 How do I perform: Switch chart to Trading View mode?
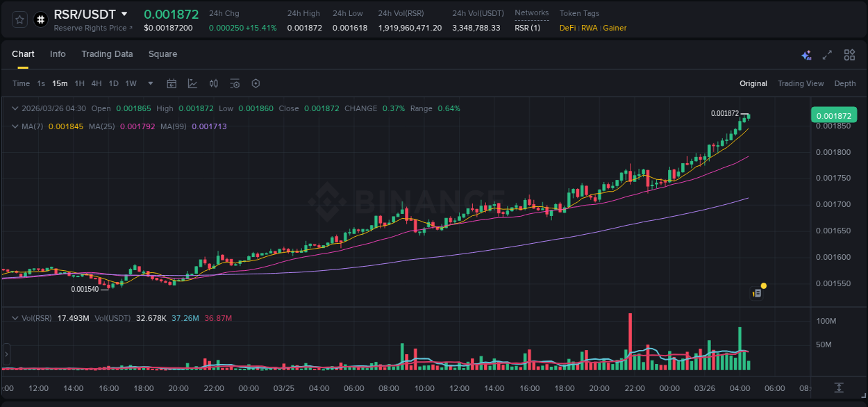pos(801,83)
